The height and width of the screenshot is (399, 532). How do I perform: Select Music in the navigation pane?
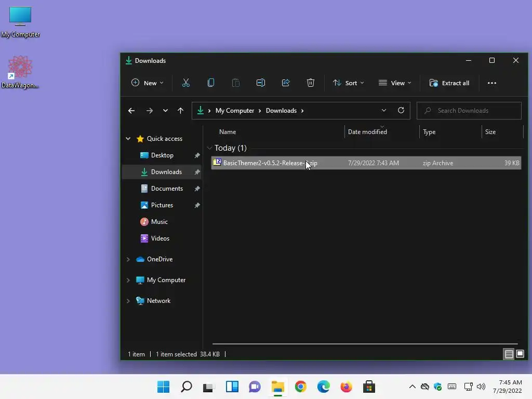[x=162, y=222]
